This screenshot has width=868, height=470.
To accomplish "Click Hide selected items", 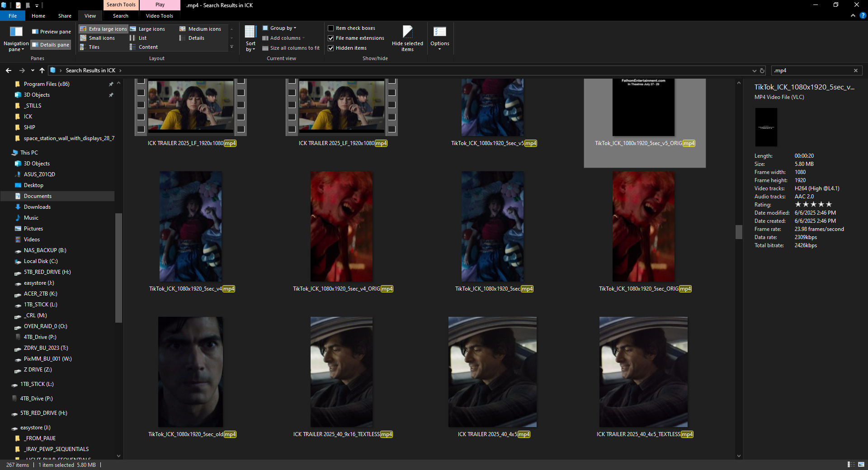I will [x=407, y=39].
